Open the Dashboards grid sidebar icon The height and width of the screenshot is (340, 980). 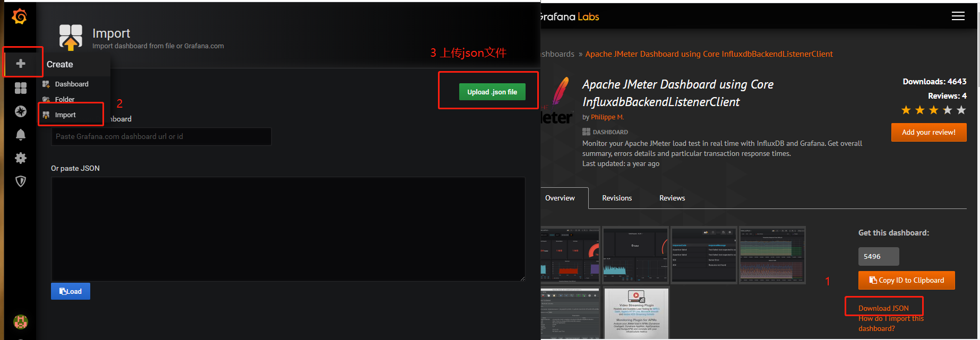pos(21,88)
